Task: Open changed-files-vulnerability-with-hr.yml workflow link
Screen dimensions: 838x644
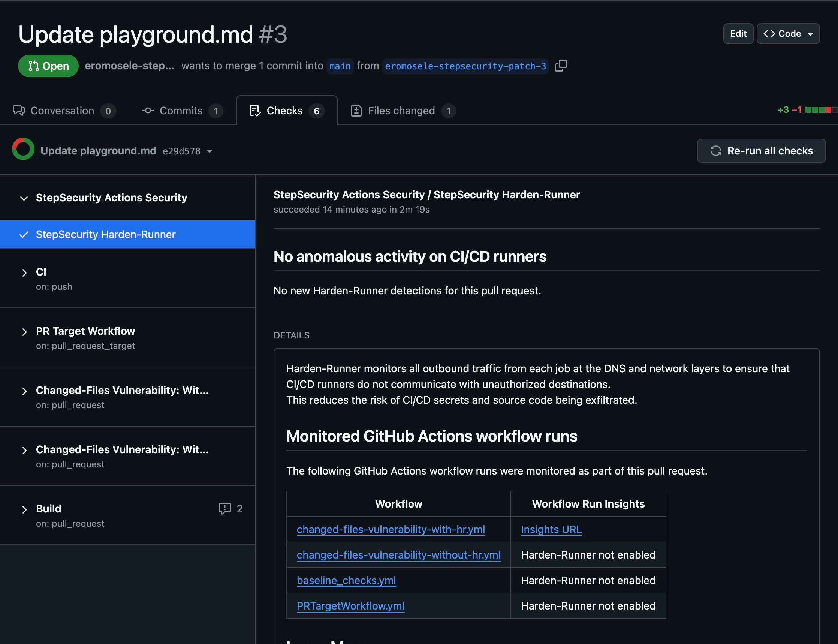Action: pos(391,529)
